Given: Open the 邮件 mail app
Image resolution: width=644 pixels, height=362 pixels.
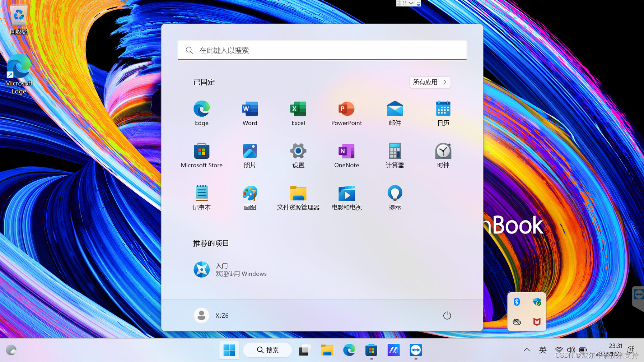Looking at the screenshot, I should click(395, 113).
